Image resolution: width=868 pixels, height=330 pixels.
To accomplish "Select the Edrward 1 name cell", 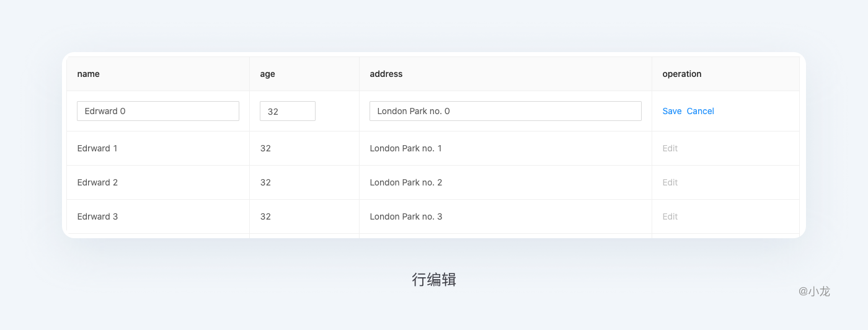I will tap(158, 148).
